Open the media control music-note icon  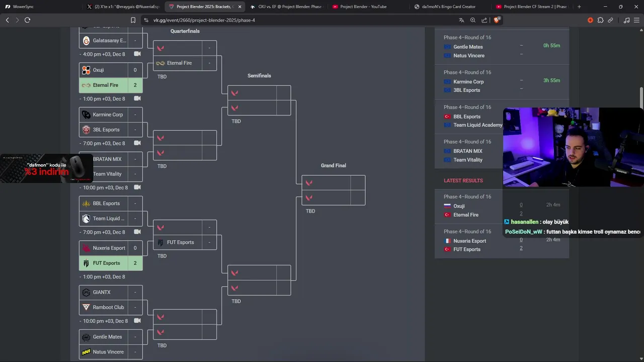[626, 20]
